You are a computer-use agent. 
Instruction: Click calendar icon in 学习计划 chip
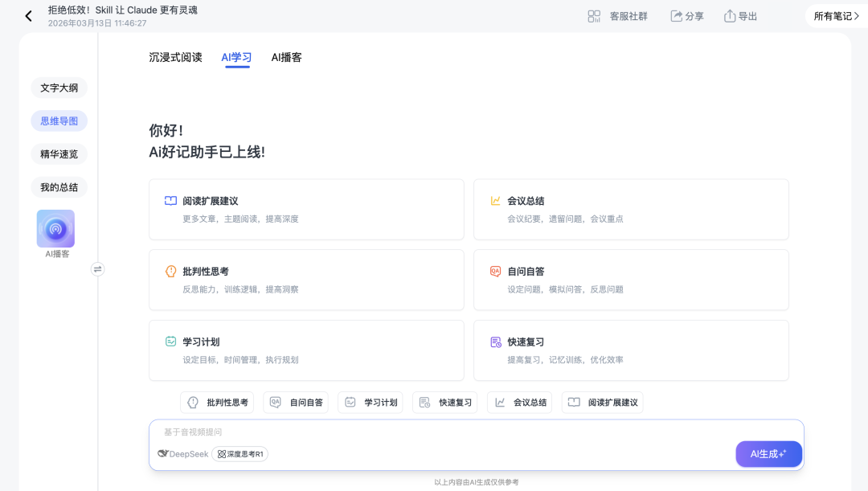[x=350, y=403]
